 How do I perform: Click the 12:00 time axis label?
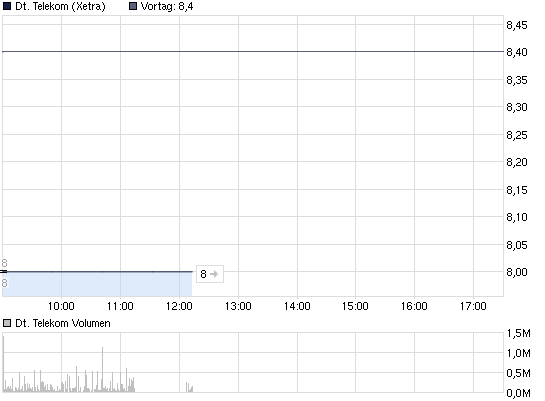point(179,306)
